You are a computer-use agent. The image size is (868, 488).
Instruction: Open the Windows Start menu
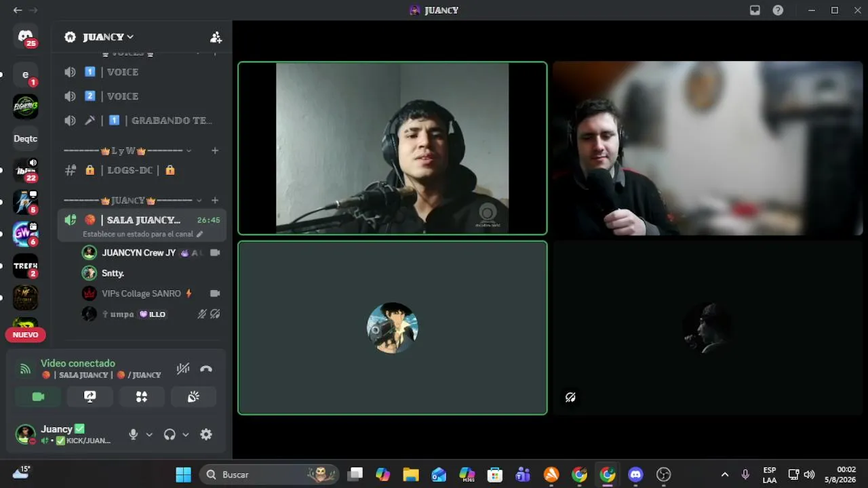point(183,474)
